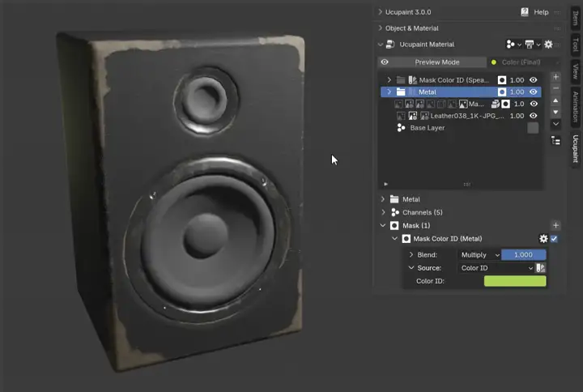Open the Ucupaint Material settings gear
583x392 pixels.
pos(548,45)
